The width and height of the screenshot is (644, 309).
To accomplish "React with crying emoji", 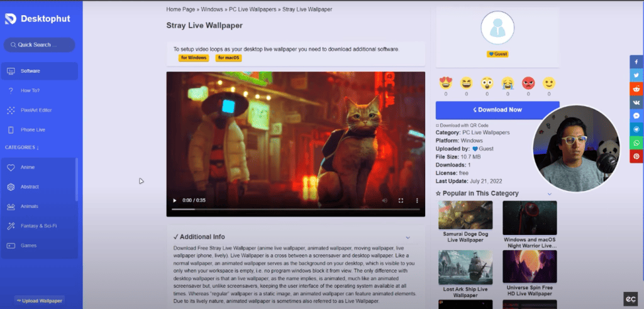I will tap(508, 84).
